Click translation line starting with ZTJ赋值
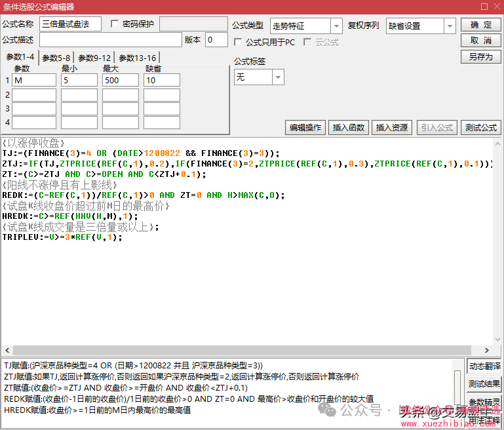 click(x=182, y=377)
